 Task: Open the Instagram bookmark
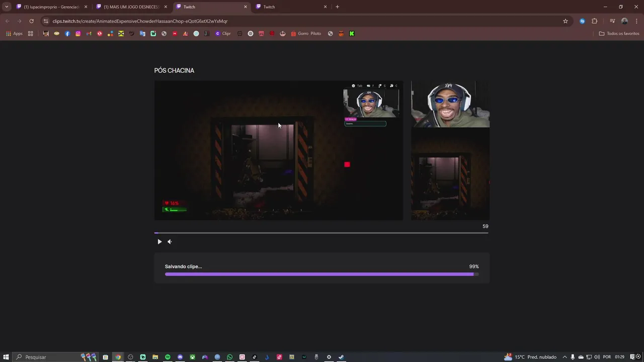(78, 34)
